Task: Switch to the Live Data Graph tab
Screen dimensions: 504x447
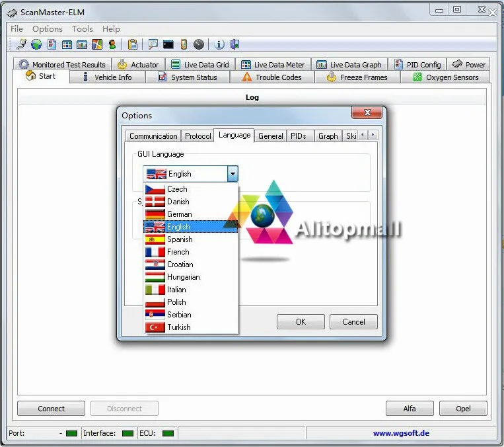Action: [349, 64]
